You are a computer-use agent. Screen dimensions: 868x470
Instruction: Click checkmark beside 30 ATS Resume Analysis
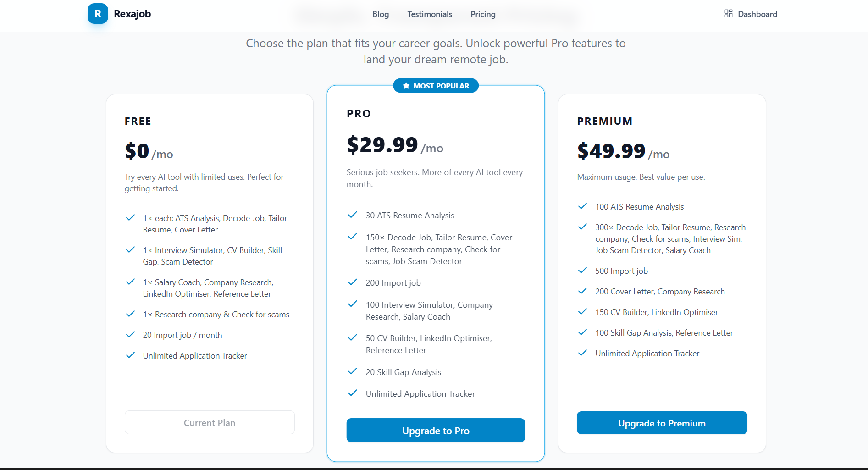point(352,215)
